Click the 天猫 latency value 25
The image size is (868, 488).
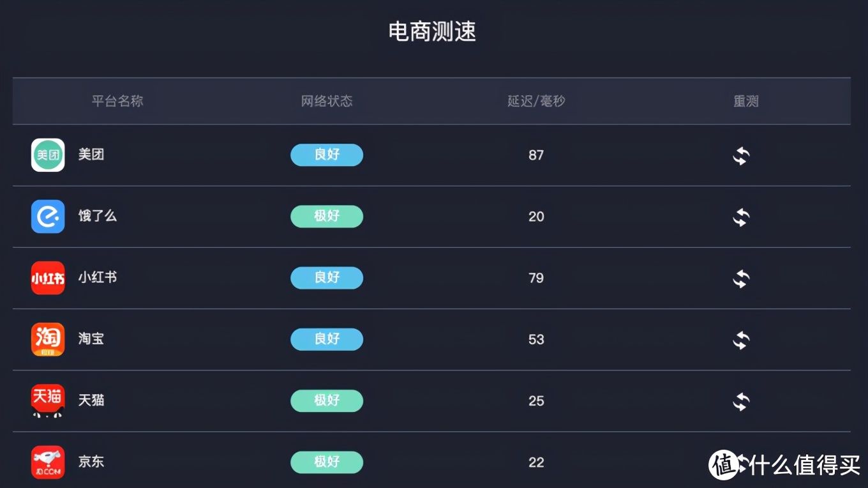(536, 401)
